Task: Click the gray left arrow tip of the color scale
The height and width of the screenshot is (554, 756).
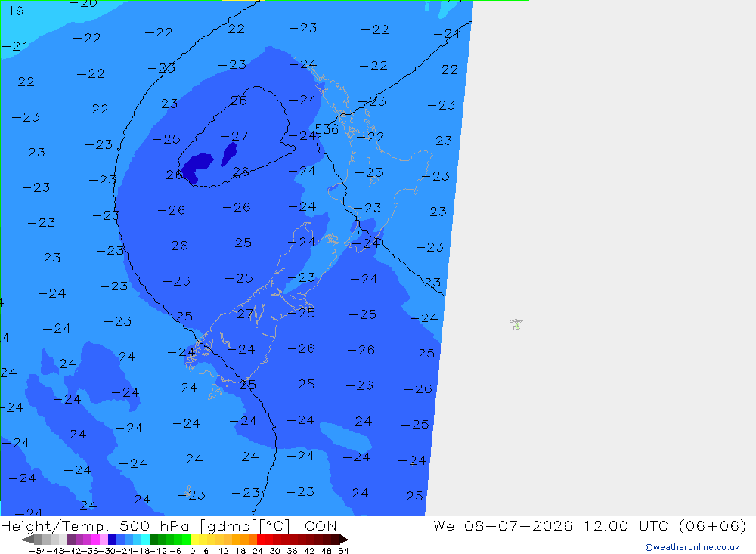Action: click(x=27, y=539)
